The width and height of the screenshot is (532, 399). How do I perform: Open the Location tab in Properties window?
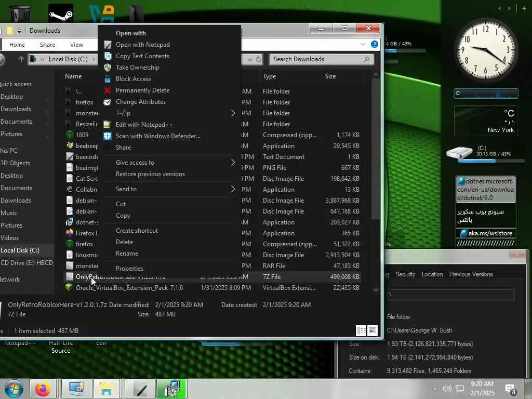coord(432,274)
